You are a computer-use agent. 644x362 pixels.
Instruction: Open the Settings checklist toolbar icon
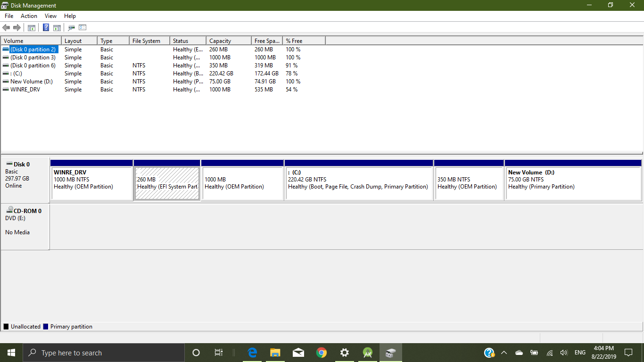(x=83, y=28)
